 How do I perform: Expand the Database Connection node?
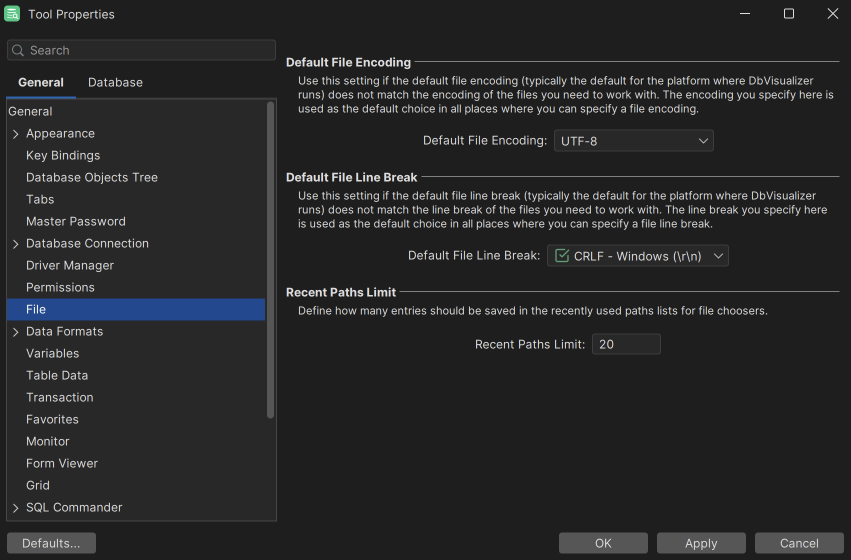[15, 244]
